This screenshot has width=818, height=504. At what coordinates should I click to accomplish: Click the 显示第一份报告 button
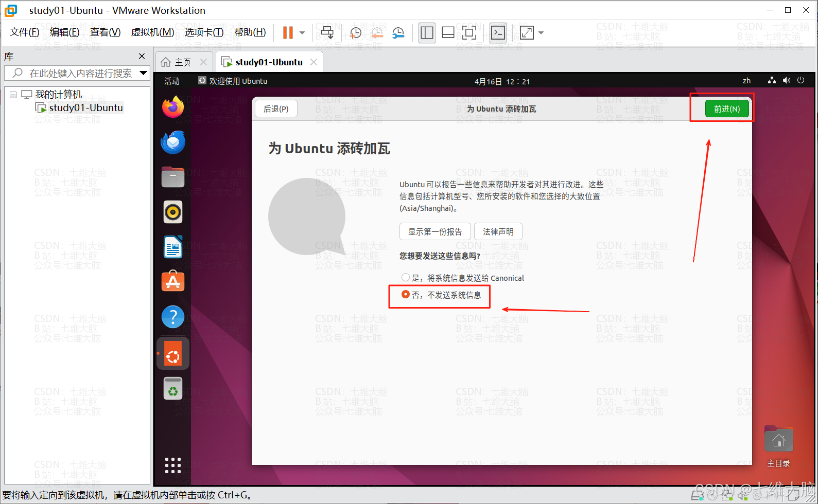(435, 231)
